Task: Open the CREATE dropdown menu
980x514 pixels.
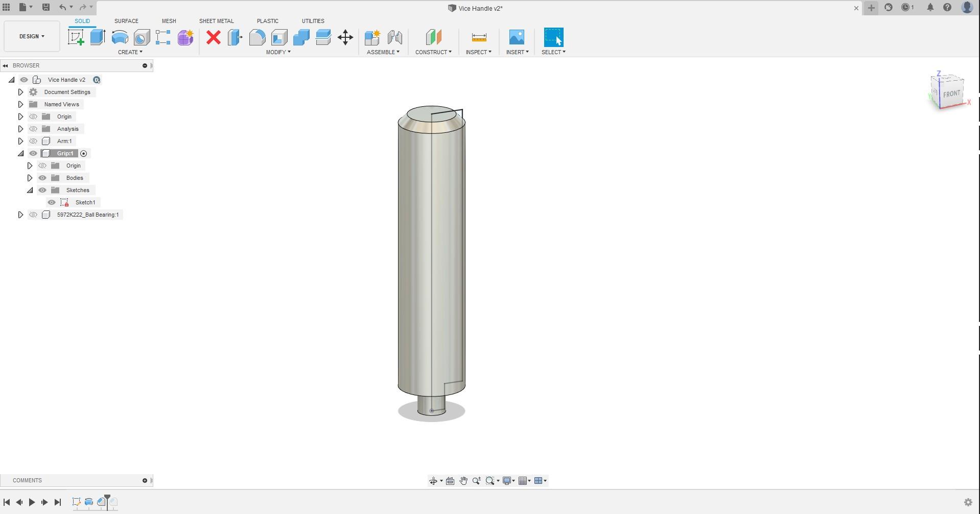Action: pyautogui.click(x=130, y=52)
